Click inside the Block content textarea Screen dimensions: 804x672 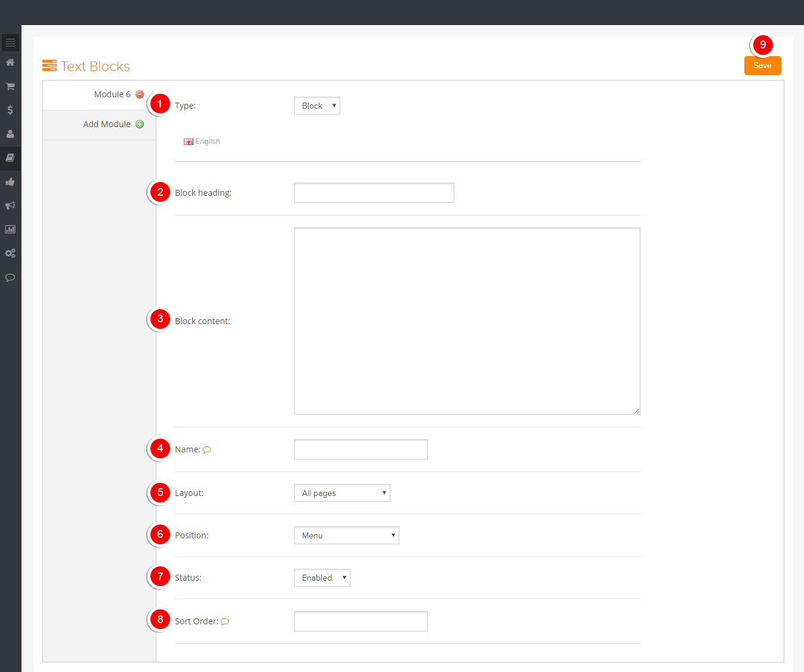tap(467, 321)
